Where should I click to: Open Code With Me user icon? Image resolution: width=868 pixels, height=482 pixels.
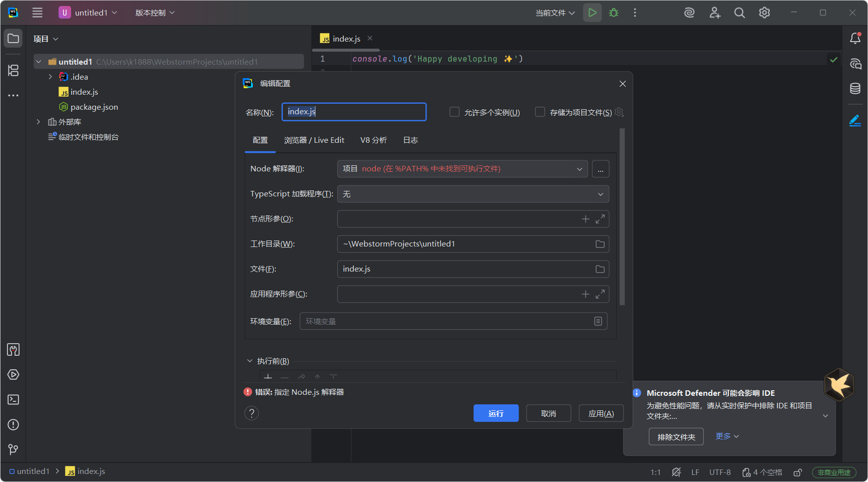pos(715,13)
